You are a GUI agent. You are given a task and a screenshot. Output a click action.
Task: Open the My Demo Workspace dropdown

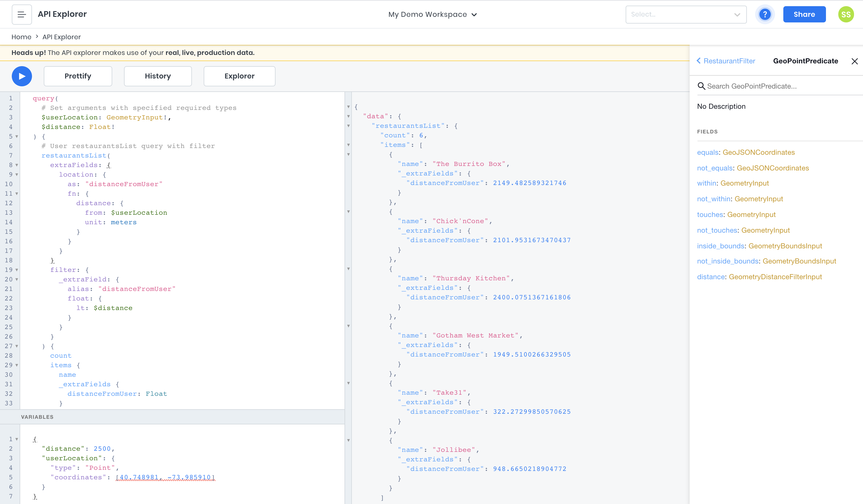[x=433, y=14]
